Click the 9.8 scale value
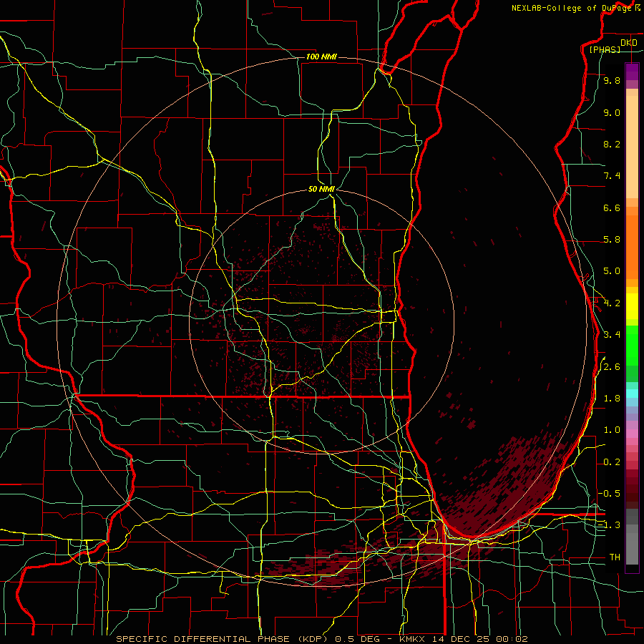644x644 pixels. (x=612, y=81)
